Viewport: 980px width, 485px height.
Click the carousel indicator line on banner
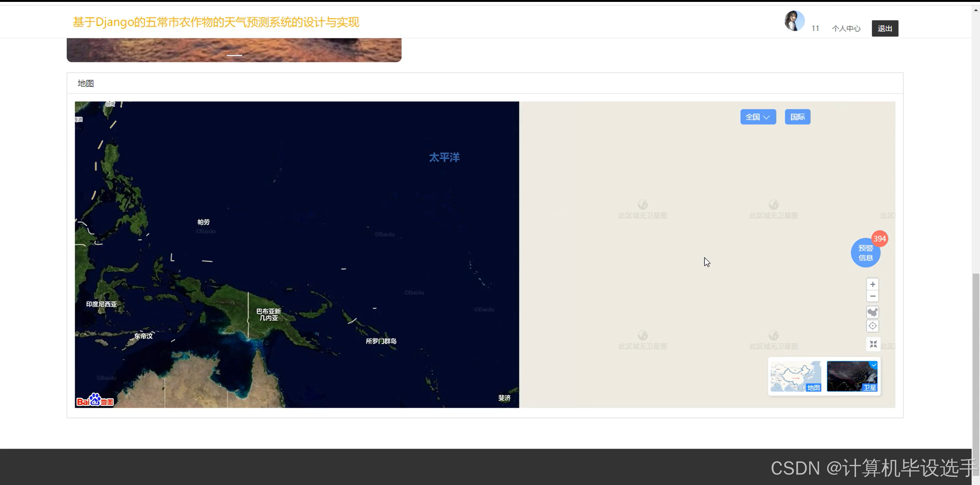tap(234, 56)
